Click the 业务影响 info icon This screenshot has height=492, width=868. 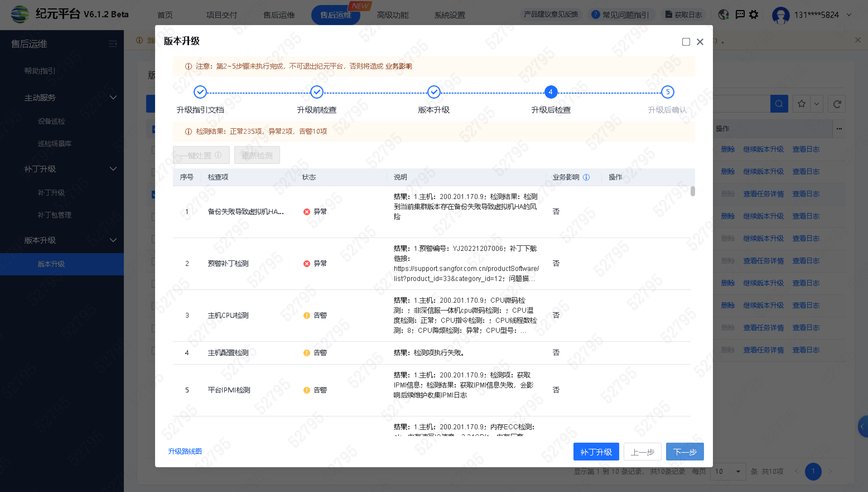click(587, 177)
